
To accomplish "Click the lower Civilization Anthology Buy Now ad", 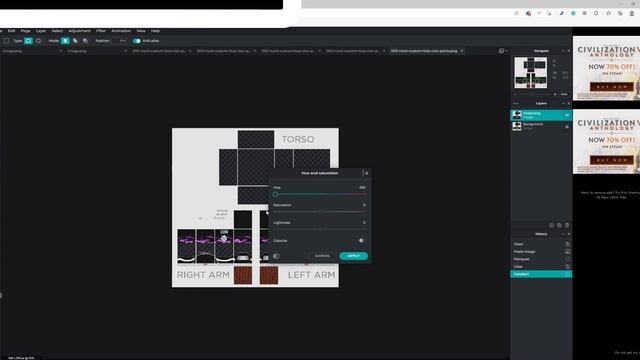I will (606, 141).
